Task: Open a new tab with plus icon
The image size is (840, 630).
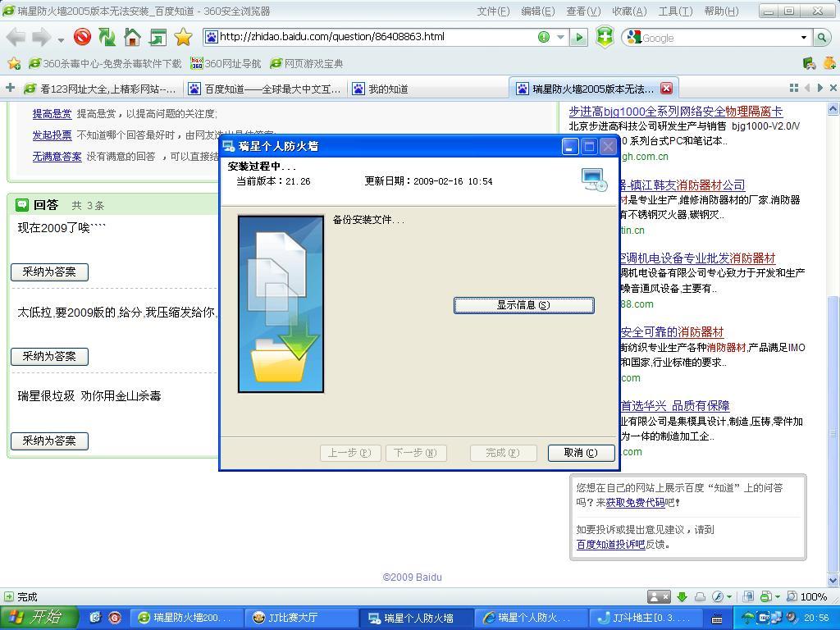Action: tap(10, 88)
